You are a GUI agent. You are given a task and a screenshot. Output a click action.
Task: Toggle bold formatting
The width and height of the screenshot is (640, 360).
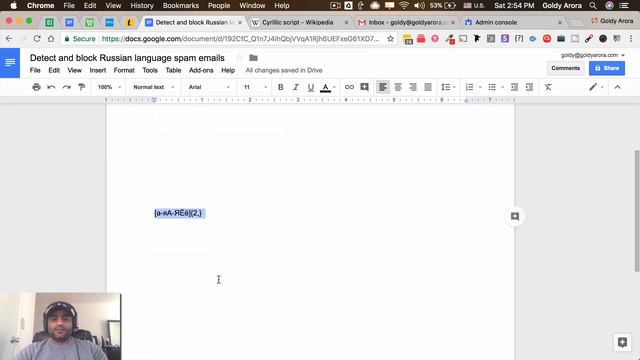(x=280, y=87)
